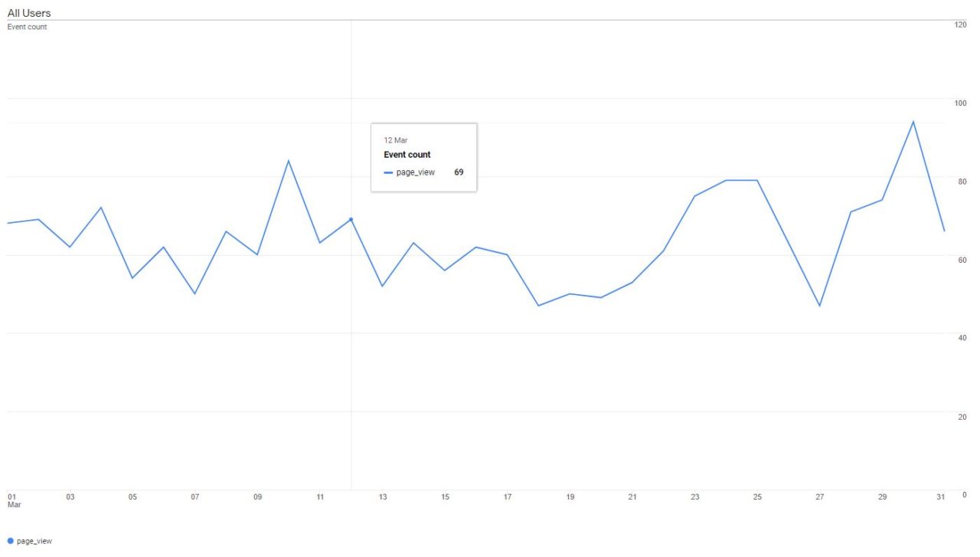Click the 27 x-axis date label

819,497
